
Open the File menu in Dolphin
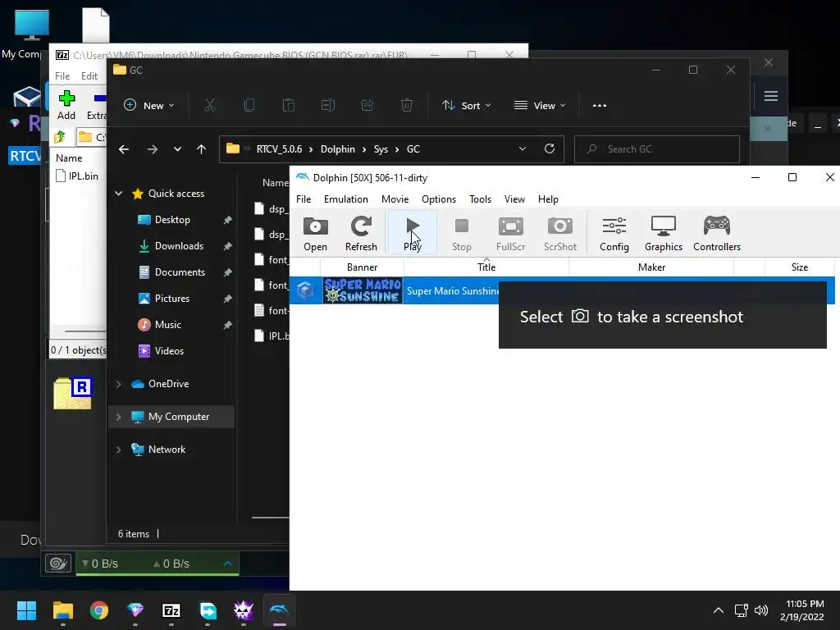(304, 199)
